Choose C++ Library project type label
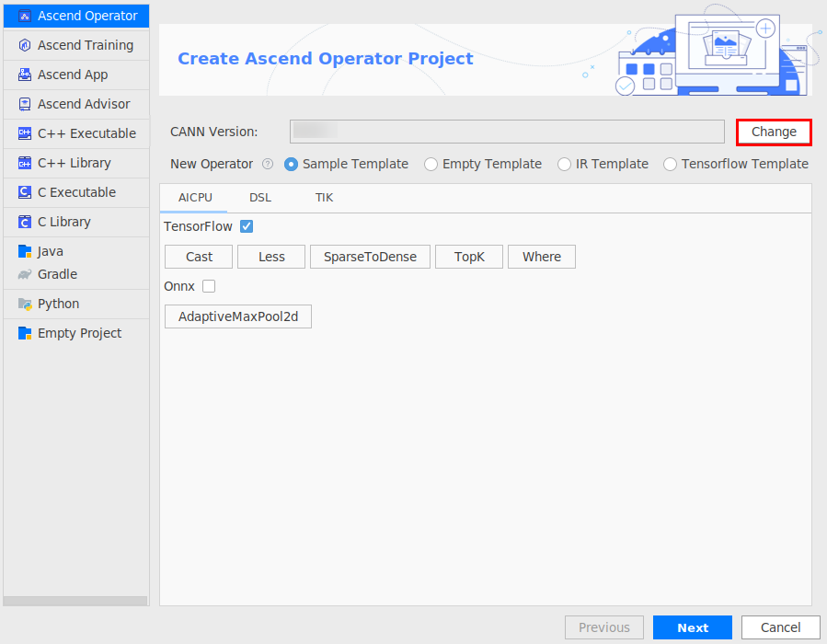Image resolution: width=827 pixels, height=644 pixels. [x=75, y=163]
